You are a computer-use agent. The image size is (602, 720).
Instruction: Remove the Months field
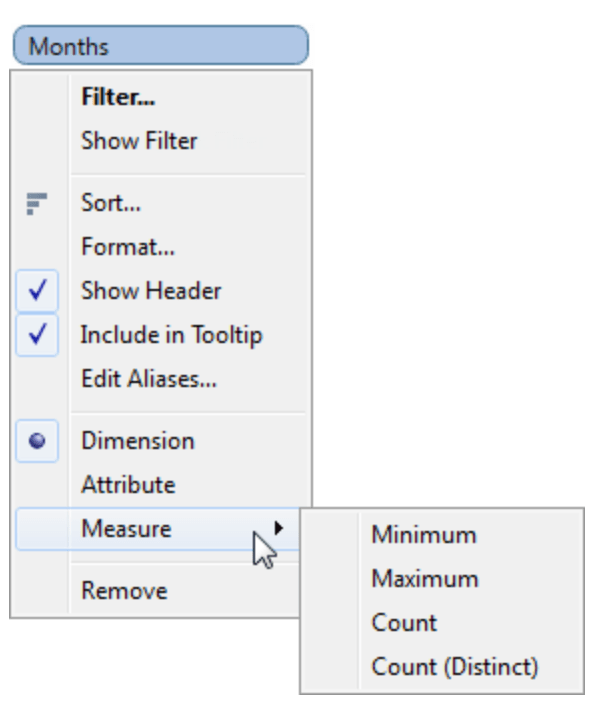point(123,591)
